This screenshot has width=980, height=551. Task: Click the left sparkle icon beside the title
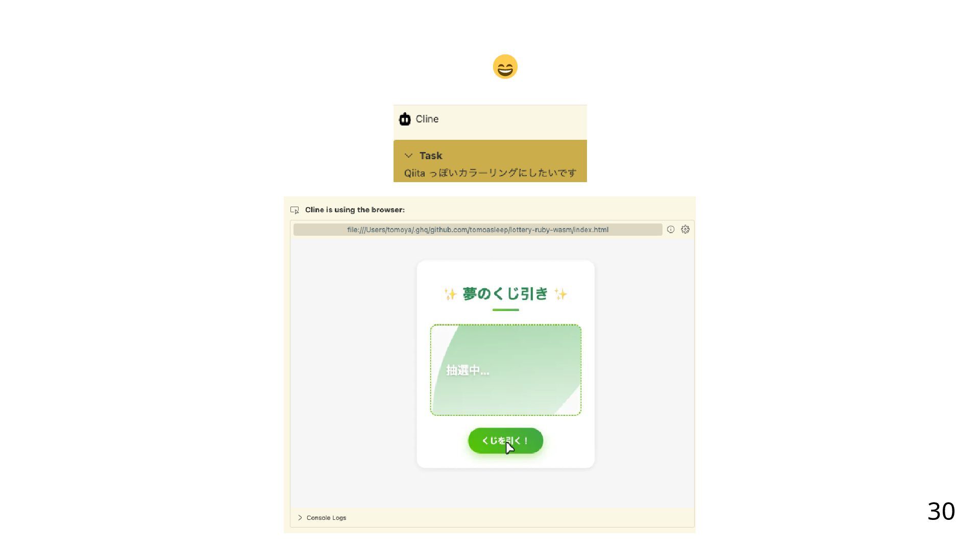point(450,294)
